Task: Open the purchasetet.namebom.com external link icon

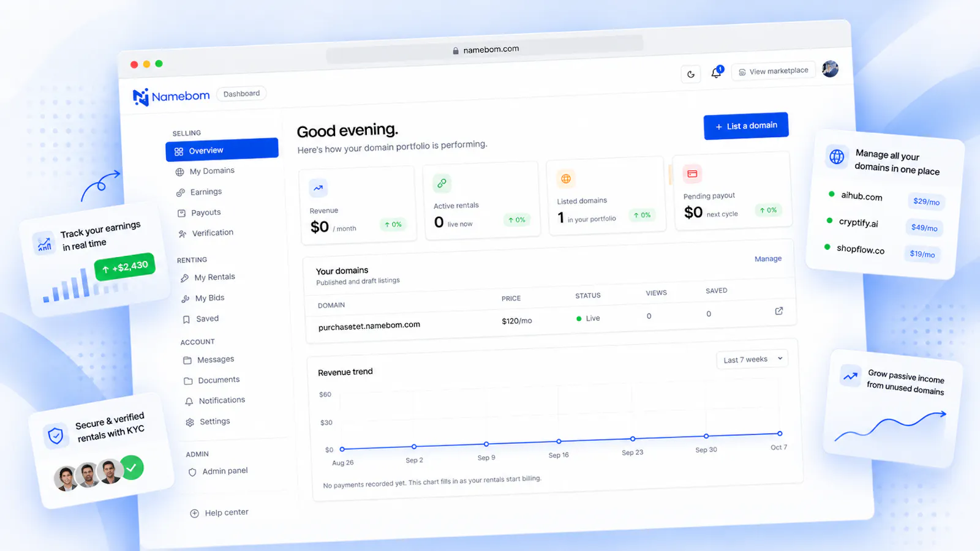Action: point(779,311)
